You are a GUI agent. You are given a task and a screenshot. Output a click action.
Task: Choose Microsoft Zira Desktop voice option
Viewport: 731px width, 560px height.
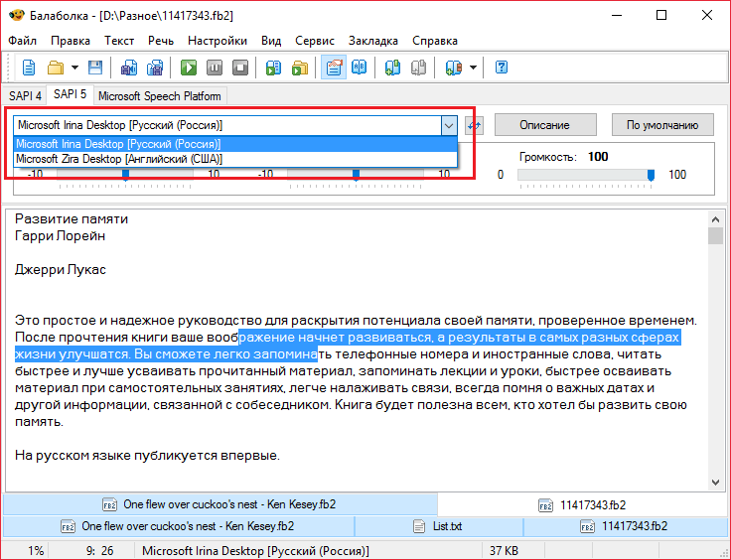(x=235, y=159)
